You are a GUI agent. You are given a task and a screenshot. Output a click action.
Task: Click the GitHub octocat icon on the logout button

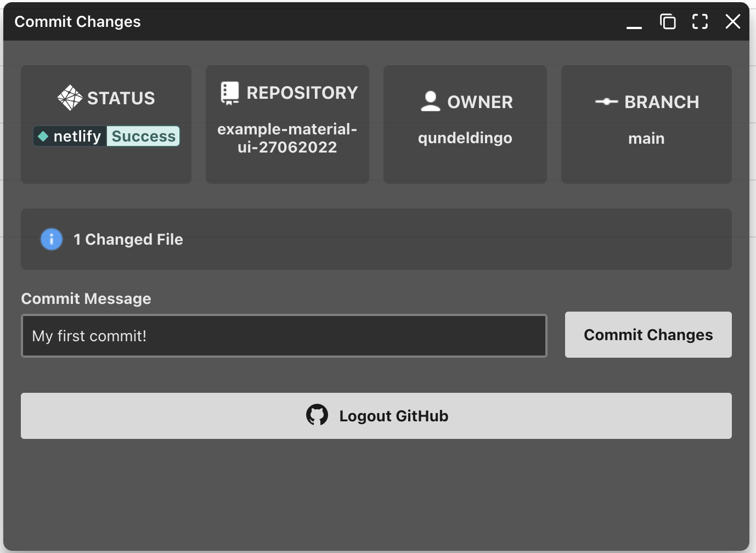[317, 415]
